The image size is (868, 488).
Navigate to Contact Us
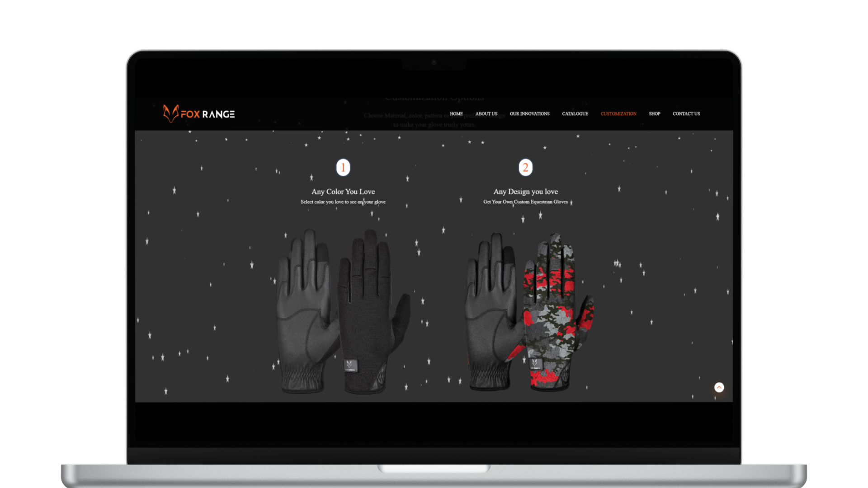coord(686,114)
